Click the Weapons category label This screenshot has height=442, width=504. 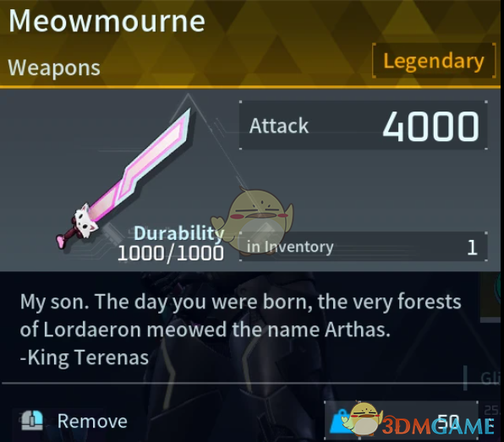click(x=54, y=68)
